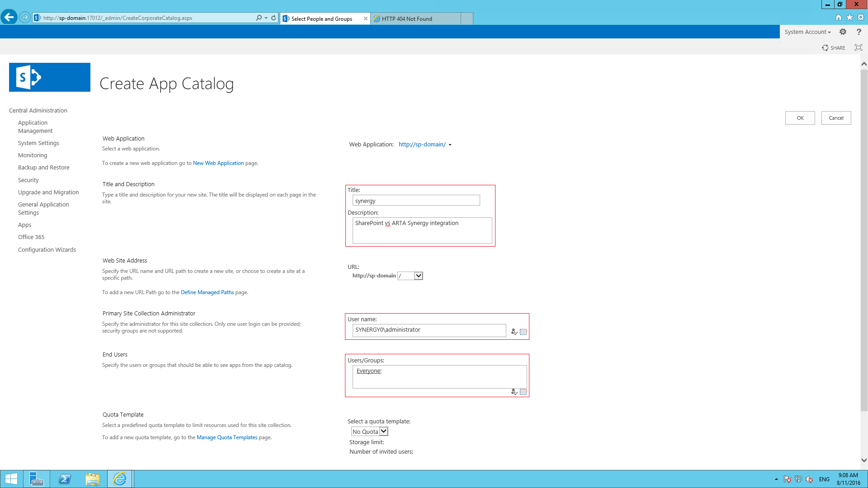Image resolution: width=868 pixels, height=488 pixels.
Task: Click the browser Back arrow button
Action: [x=9, y=18]
